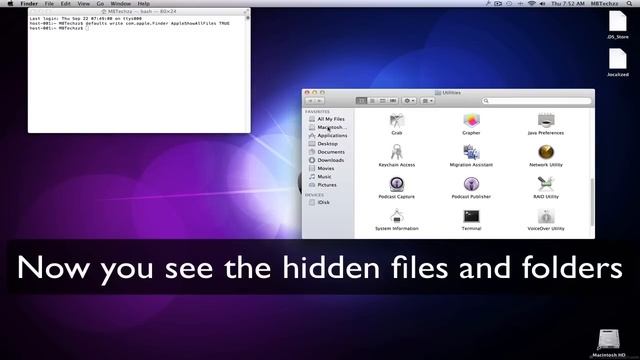Open the Go menu
Viewport: 640px width, 360px height.
point(100,3)
